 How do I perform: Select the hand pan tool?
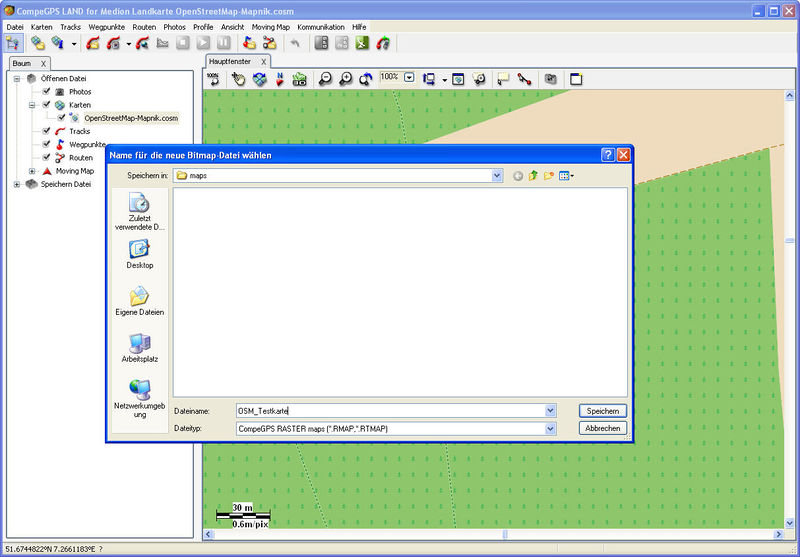[x=238, y=79]
